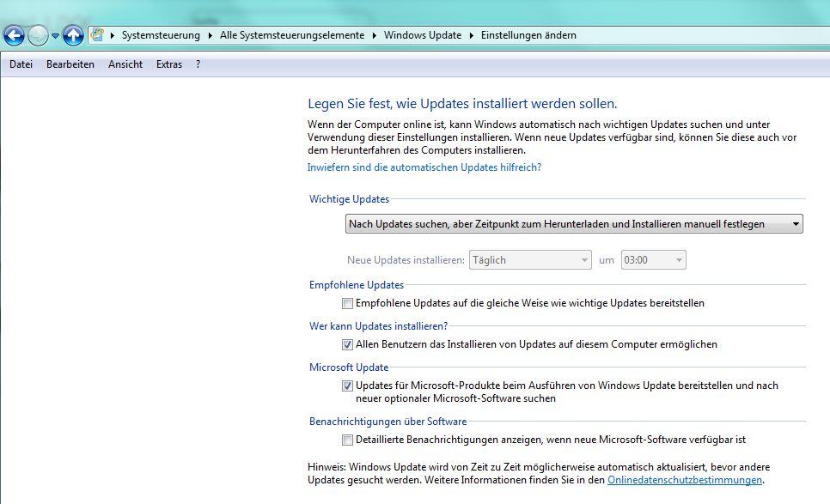The height and width of the screenshot is (504, 830).
Task: Click the blue Back arrow button
Action: pyautogui.click(x=15, y=35)
